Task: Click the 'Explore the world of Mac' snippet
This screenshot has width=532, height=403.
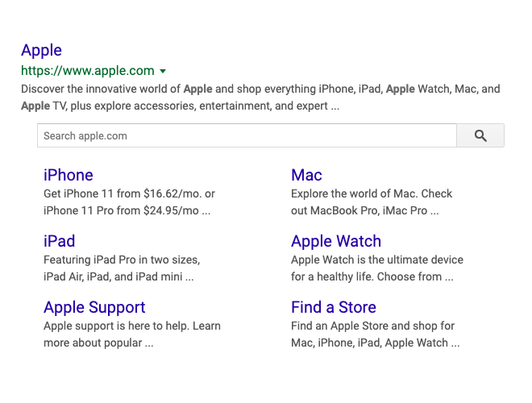Action: [372, 202]
